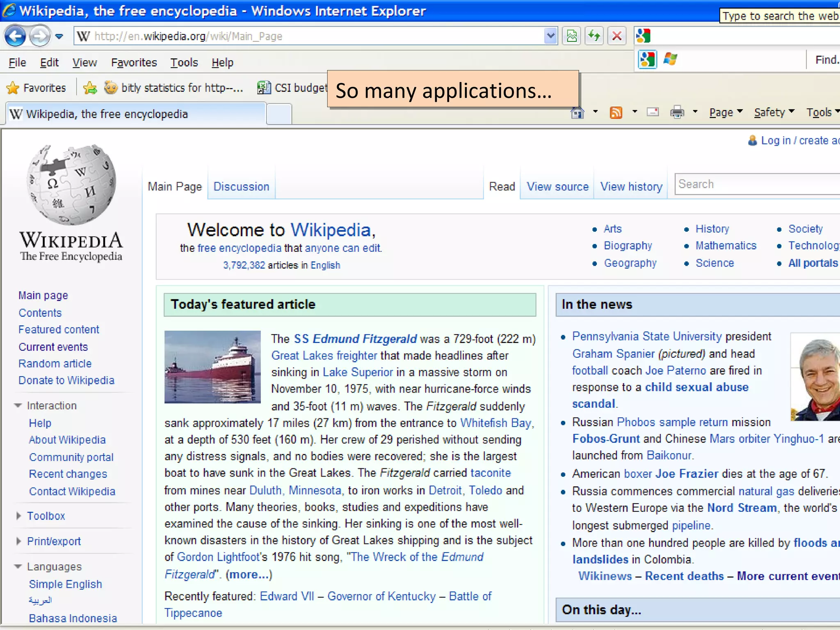Open the Safety command bar menu

point(774,112)
